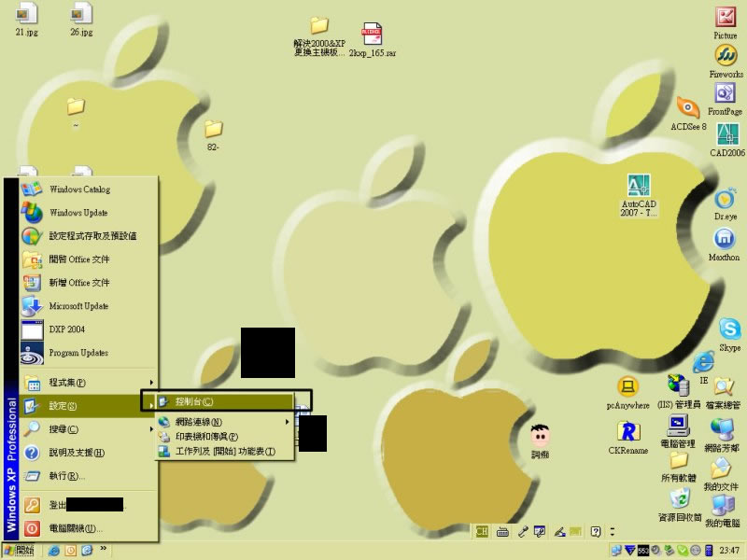Click the CH language indicator
The height and width of the screenshot is (560, 747).
pos(482,531)
